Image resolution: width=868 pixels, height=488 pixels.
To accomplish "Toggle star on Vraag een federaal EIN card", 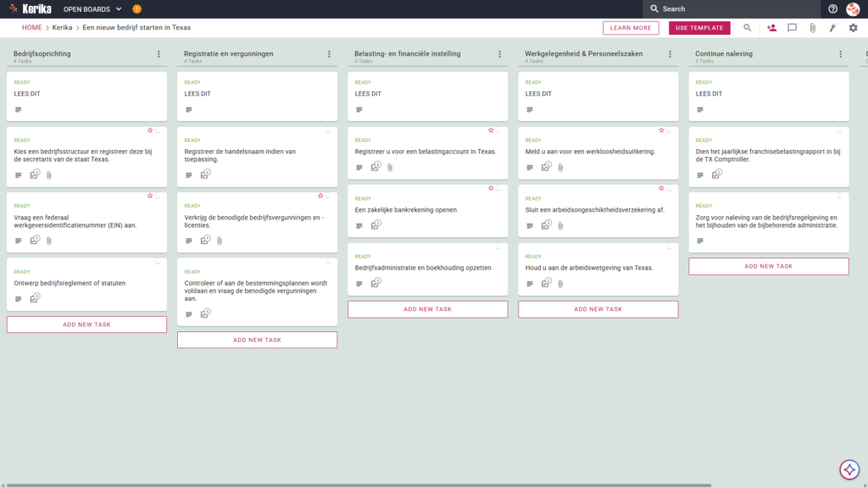I will (x=150, y=196).
